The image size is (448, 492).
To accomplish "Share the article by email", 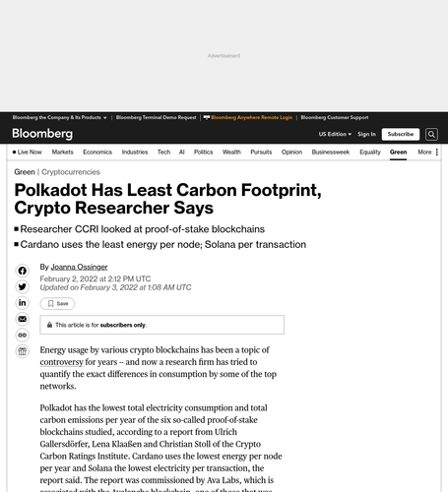I will click(x=23, y=319).
